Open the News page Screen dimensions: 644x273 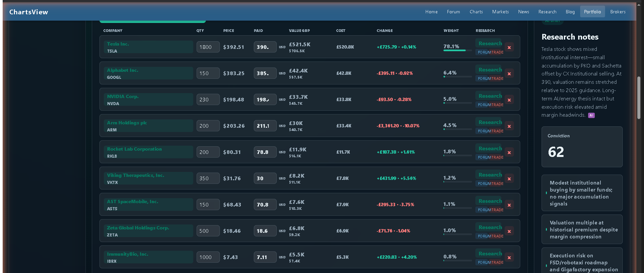click(524, 12)
